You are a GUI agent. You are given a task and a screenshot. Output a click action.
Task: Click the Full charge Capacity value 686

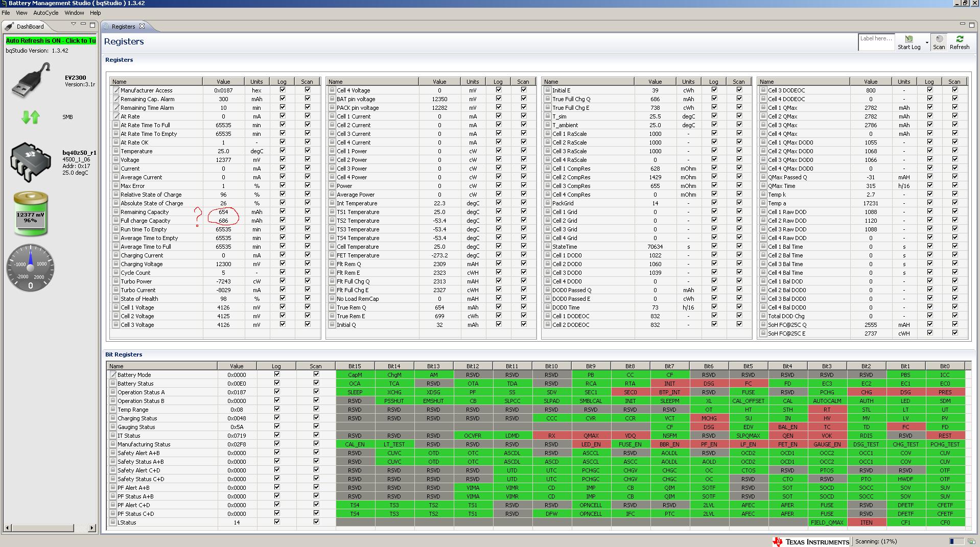223,220
